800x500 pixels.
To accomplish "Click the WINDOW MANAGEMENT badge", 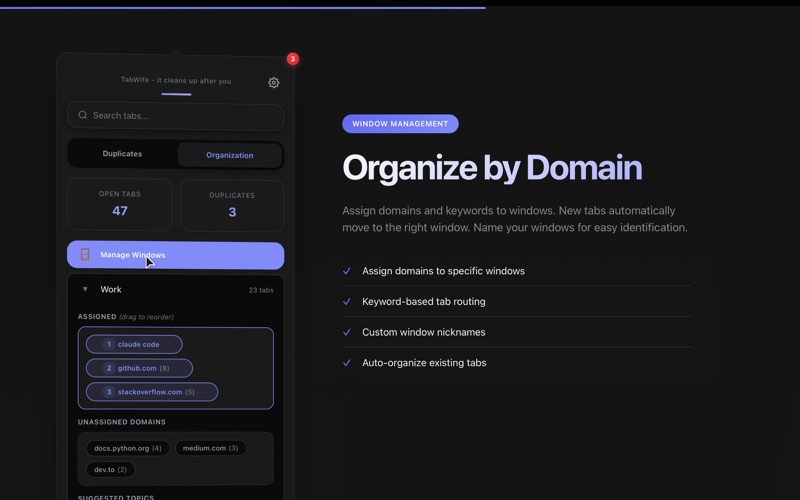I will 400,123.
